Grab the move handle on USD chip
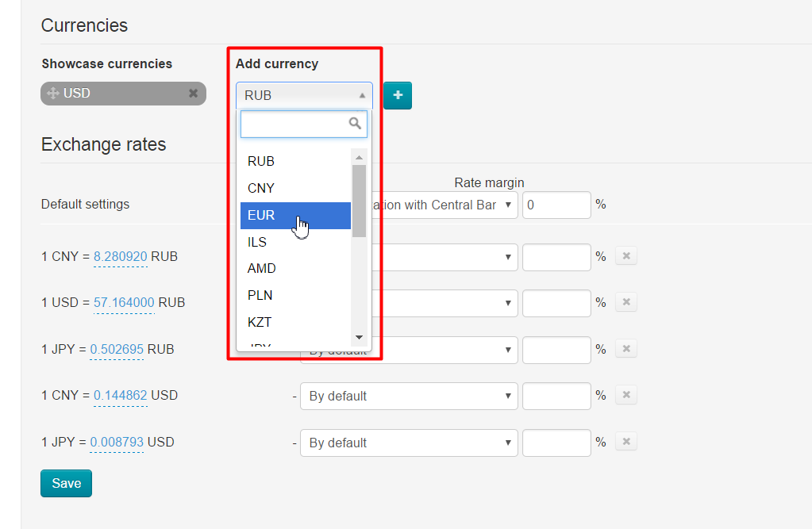Screen dimensions: 812x529 [53, 93]
